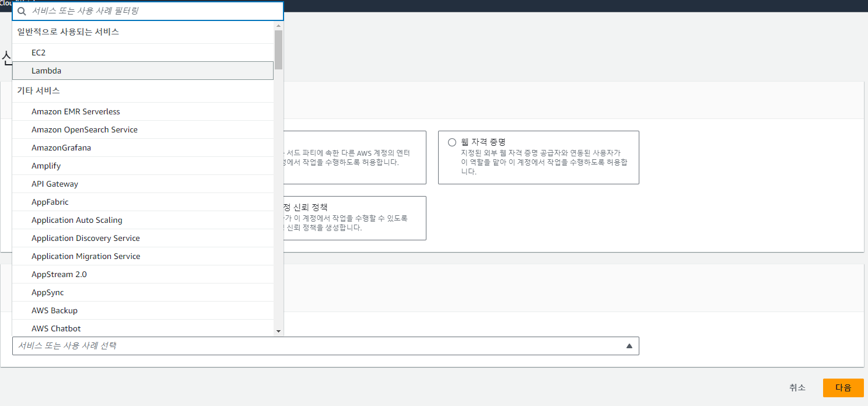Choose Application Auto Scaling

click(x=143, y=220)
